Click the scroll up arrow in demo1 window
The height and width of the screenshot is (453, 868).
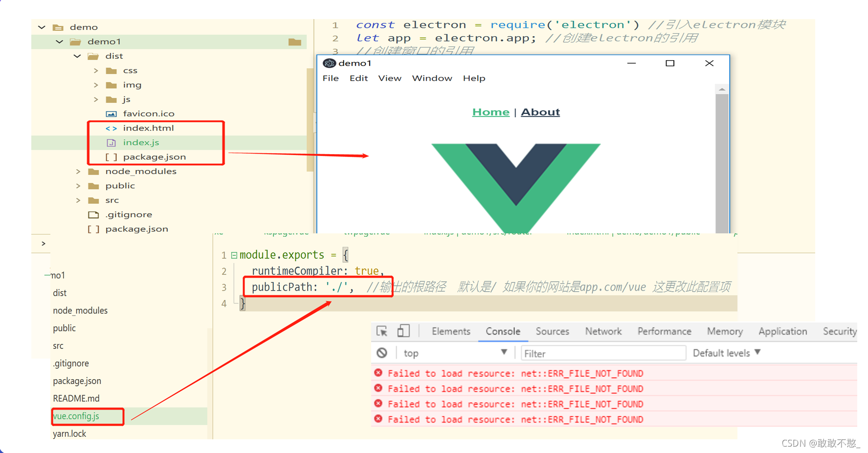pos(722,90)
